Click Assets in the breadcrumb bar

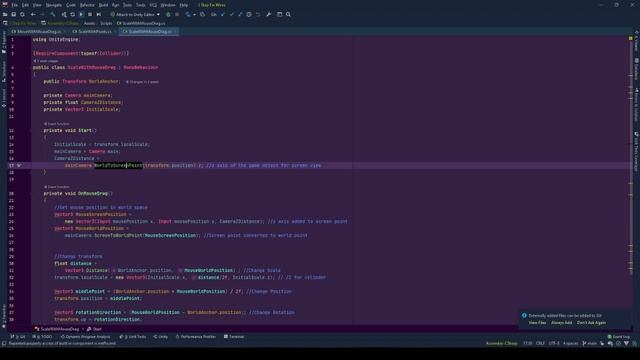(x=89, y=23)
